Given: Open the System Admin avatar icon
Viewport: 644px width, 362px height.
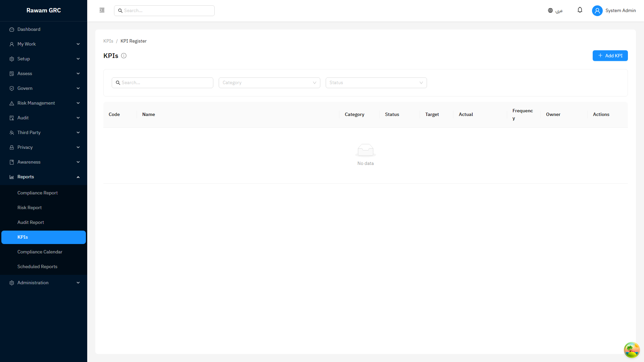Looking at the screenshot, I should (597, 10).
